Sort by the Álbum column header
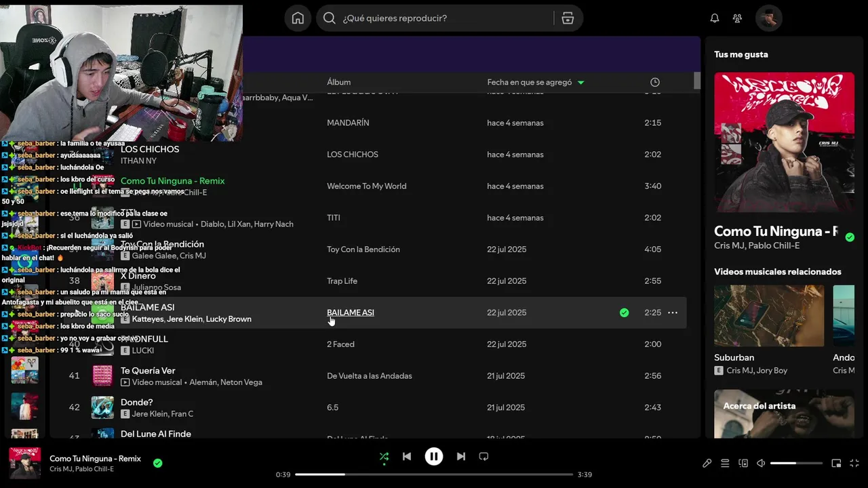The height and width of the screenshot is (488, 868). 339,82
